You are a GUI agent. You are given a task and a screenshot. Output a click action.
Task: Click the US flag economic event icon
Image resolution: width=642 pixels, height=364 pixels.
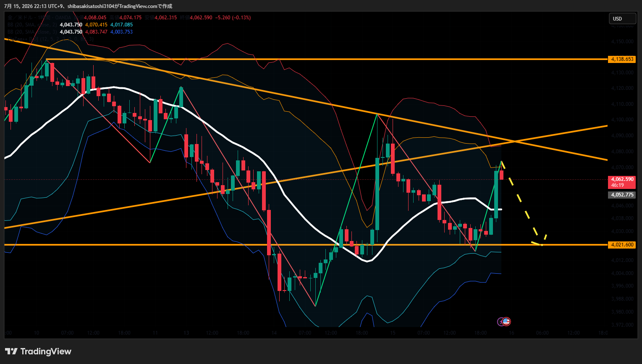[506, 322]
